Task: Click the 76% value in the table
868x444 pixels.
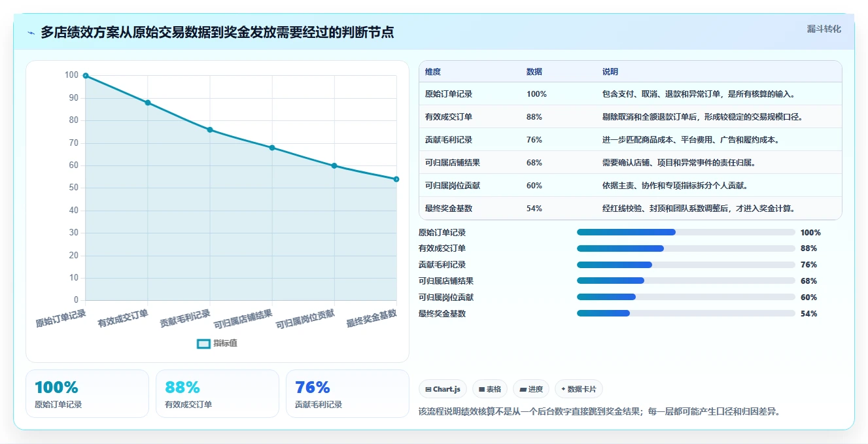Action: 534,140
